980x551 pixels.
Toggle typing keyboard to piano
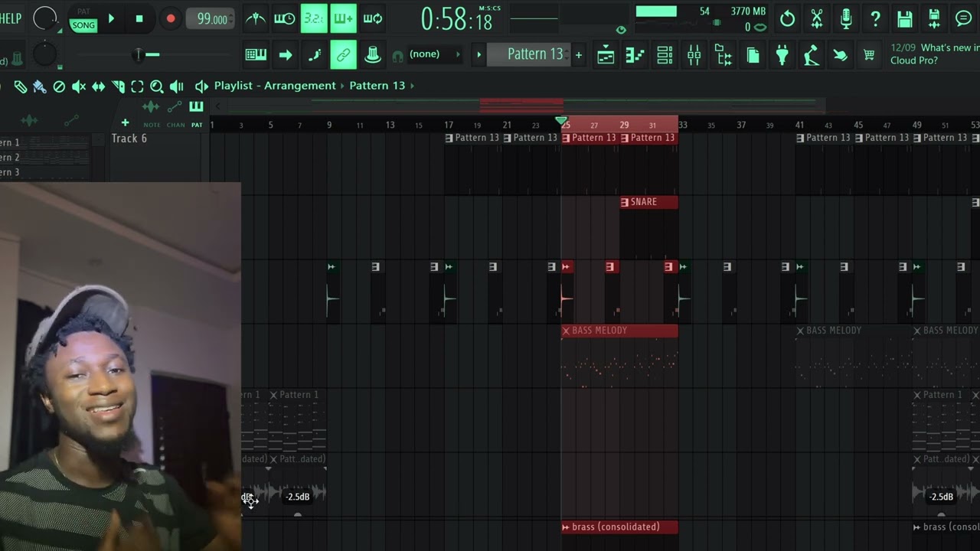256,55
